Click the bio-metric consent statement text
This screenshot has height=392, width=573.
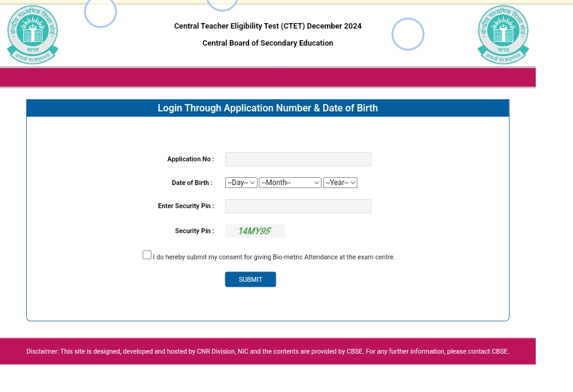[274, 257]
